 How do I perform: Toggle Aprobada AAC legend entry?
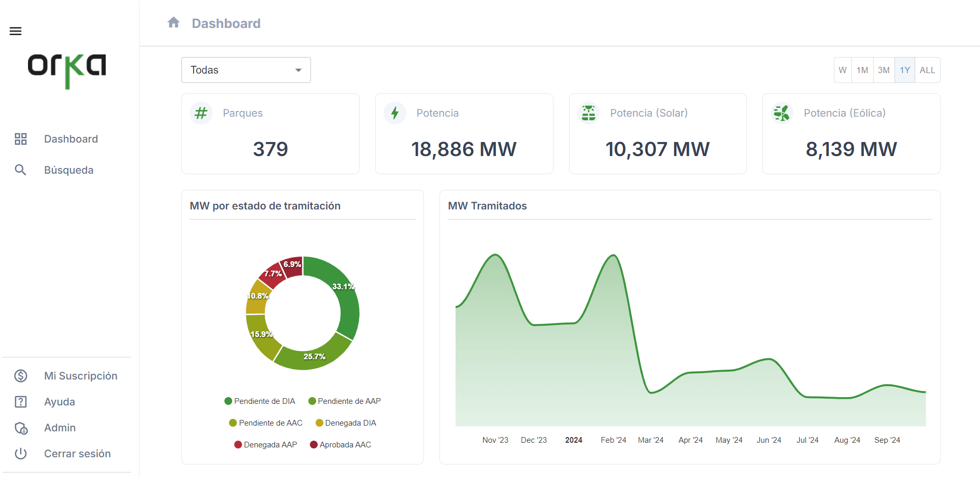pos(340,445)
